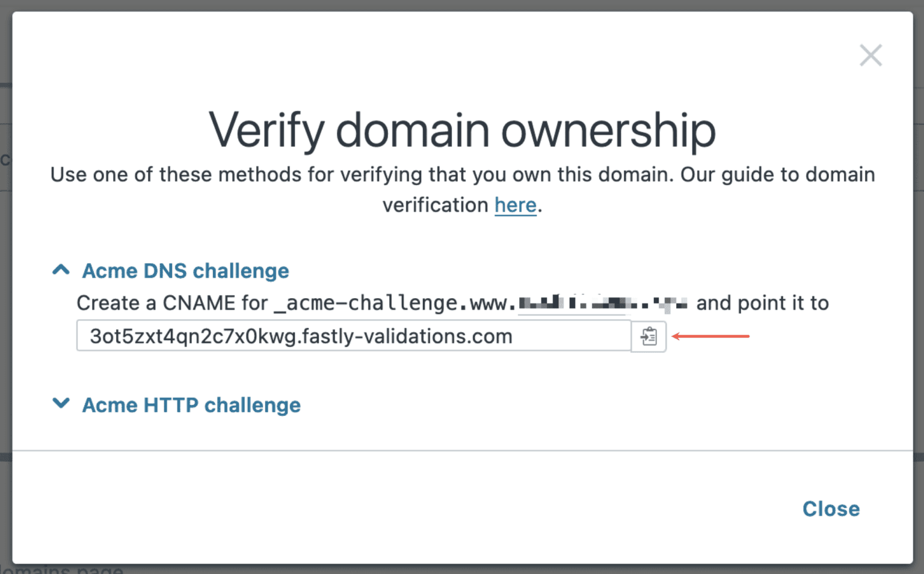Screen dimensions: 924x574
Task: Click the "Verify domain ownership" title
Action: (462, 130)
